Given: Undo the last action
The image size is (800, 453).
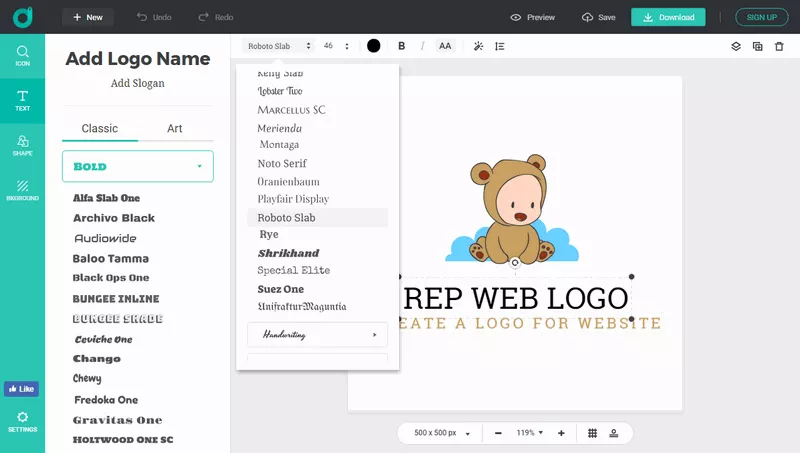Looking at the screenshot, I should coord(154,17).
